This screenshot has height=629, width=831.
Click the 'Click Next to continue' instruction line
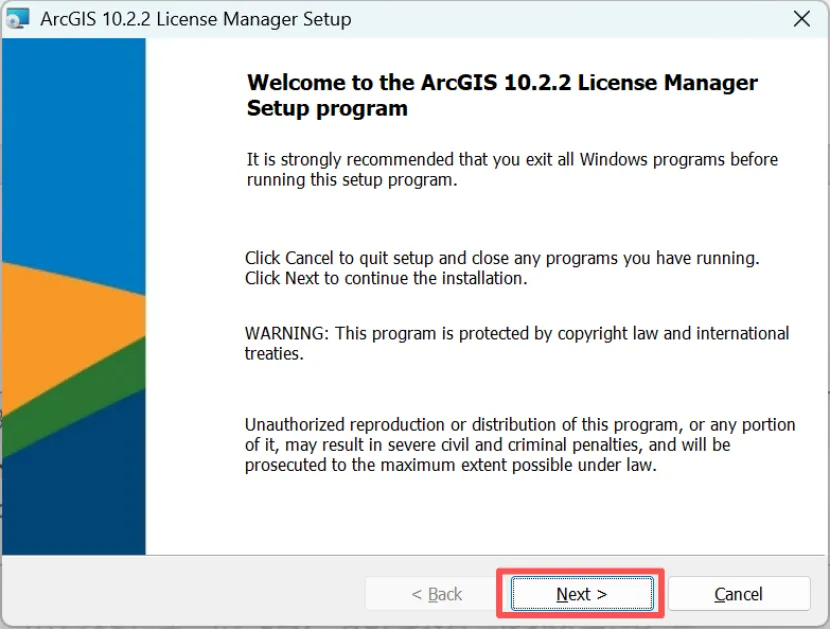[x=386, y=278]
